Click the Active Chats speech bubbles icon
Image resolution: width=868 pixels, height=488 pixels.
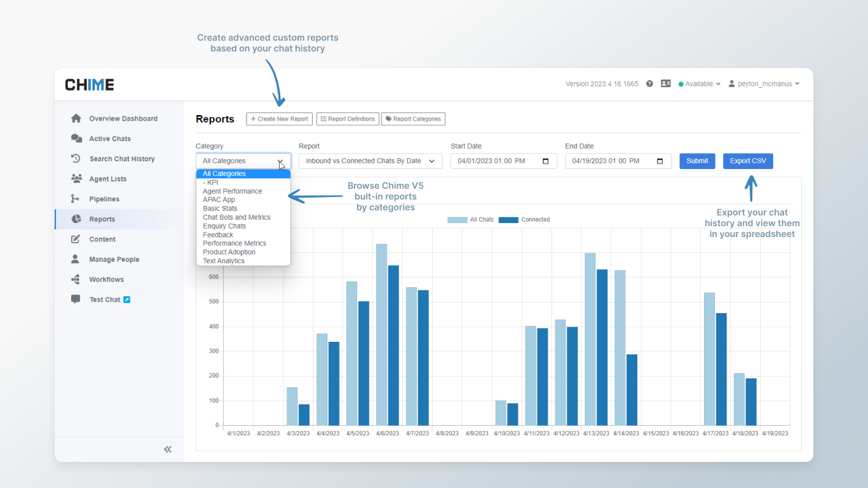point(76,139)
